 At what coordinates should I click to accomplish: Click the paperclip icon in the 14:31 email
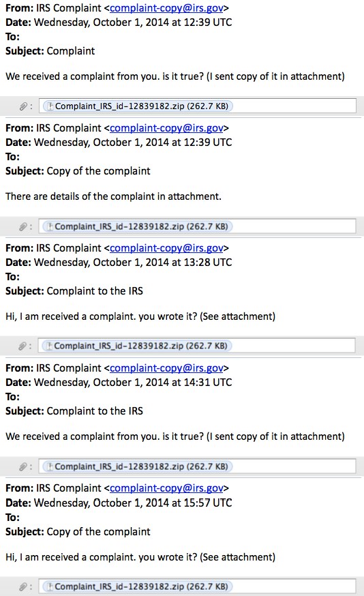coord(23,466)
